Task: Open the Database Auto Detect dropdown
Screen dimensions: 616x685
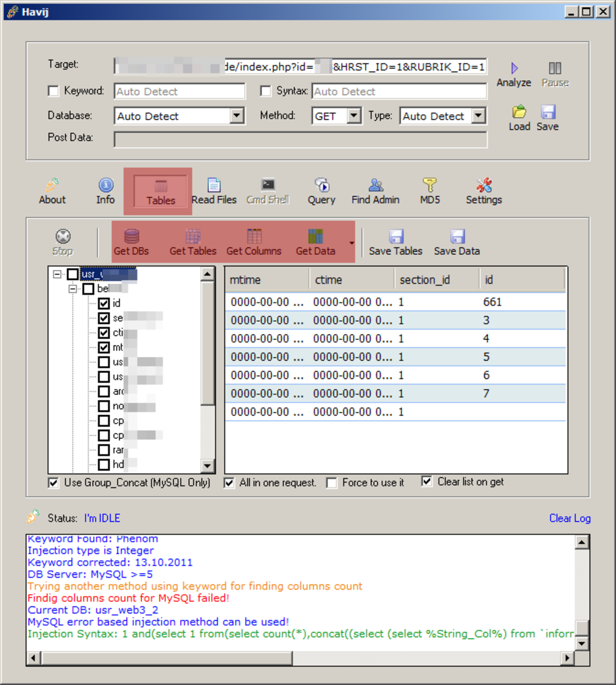Action: [237, 116]
